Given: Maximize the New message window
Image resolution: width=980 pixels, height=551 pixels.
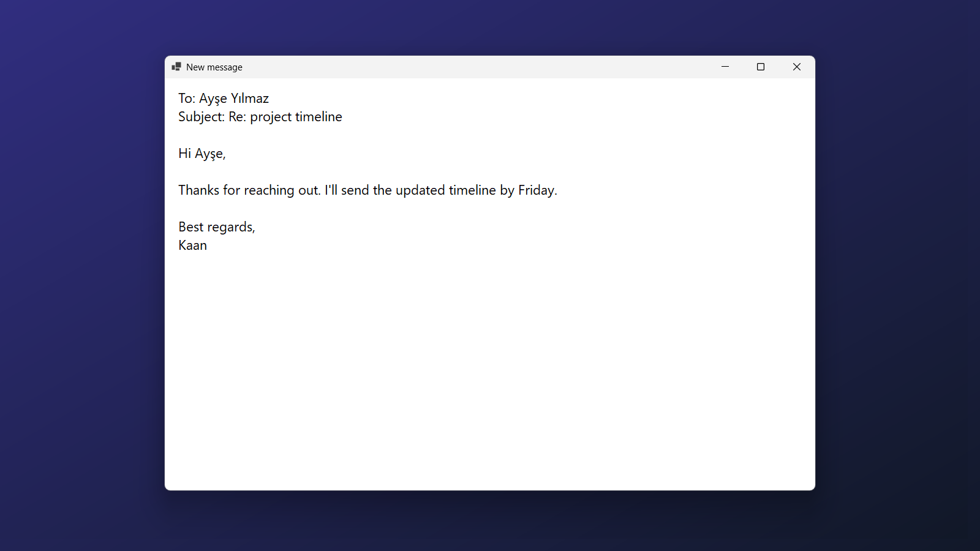Looking at the screenshot, I should [x=761, y=67].
